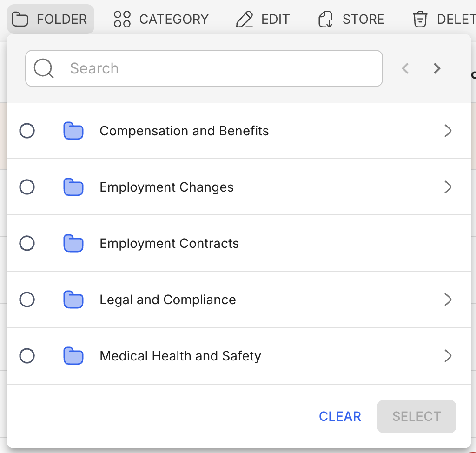Click the magnifier icon in search box
Image resolution: width=476 pixels, height=453 pixels.
44,68
